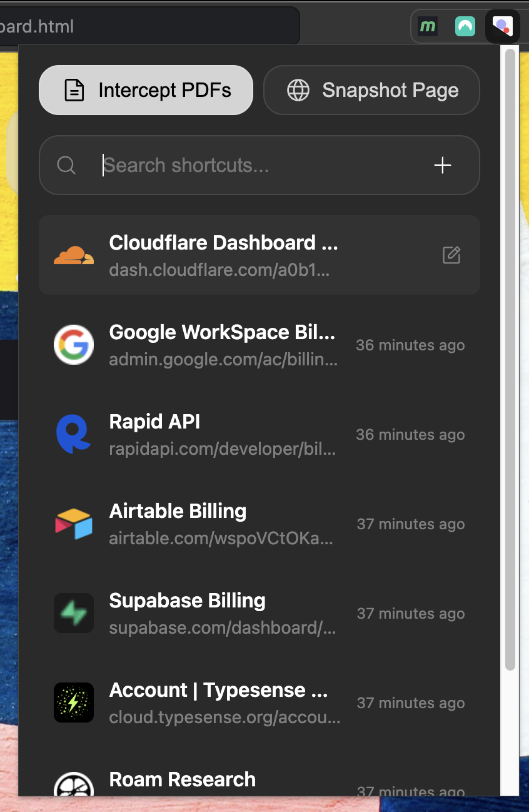
Task: Click the rapidapi.com/developer URL text
Action: tap(223, 450)
